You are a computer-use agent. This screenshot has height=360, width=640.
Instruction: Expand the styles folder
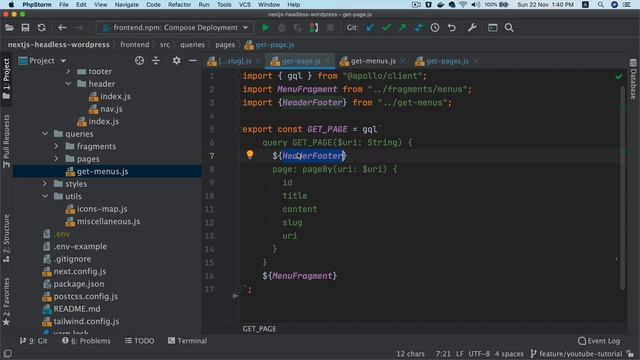pyautogui.click(x=45, y=184)
